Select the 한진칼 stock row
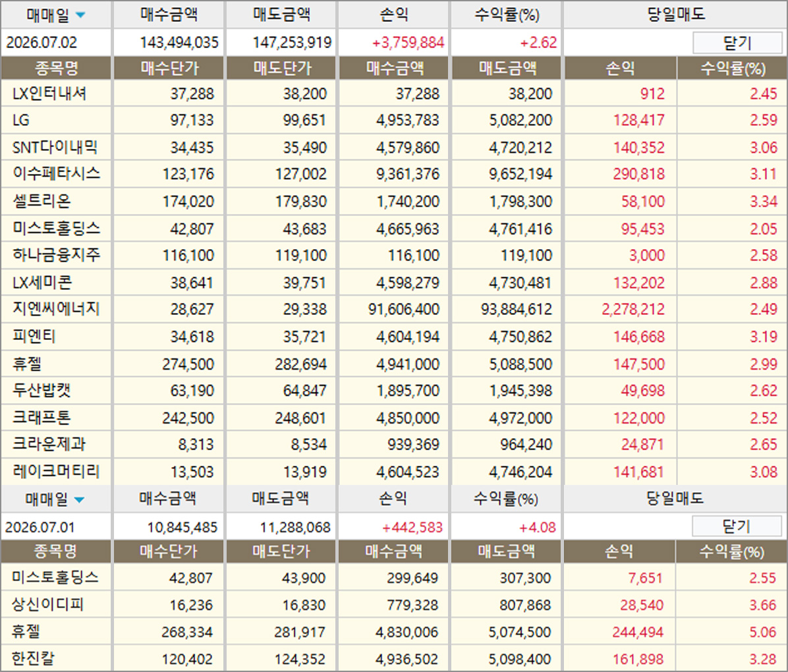Image resolution: width=788 pixels, height=672 pixels. pyautogui.click(x=394, y=658)
